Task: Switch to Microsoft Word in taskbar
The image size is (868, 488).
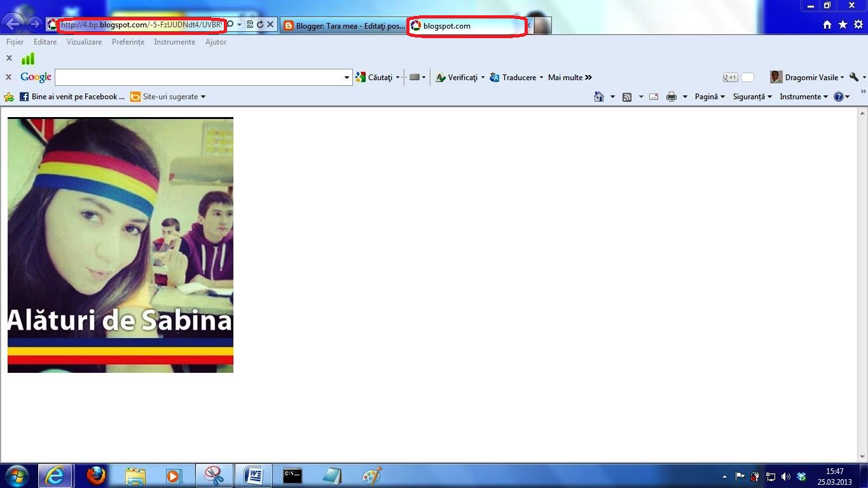Action: pos(254,476)
